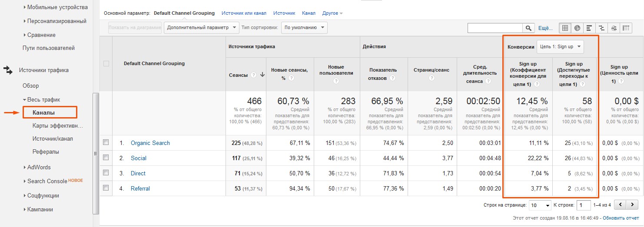Check the Organic Search row checkbox
644x227 pixels.
coord(106,142)
